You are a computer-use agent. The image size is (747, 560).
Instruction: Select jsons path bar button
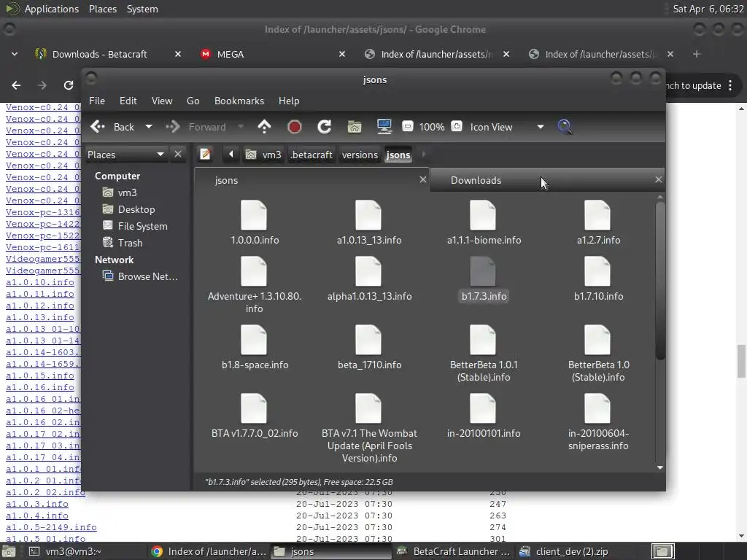[398, 155]
